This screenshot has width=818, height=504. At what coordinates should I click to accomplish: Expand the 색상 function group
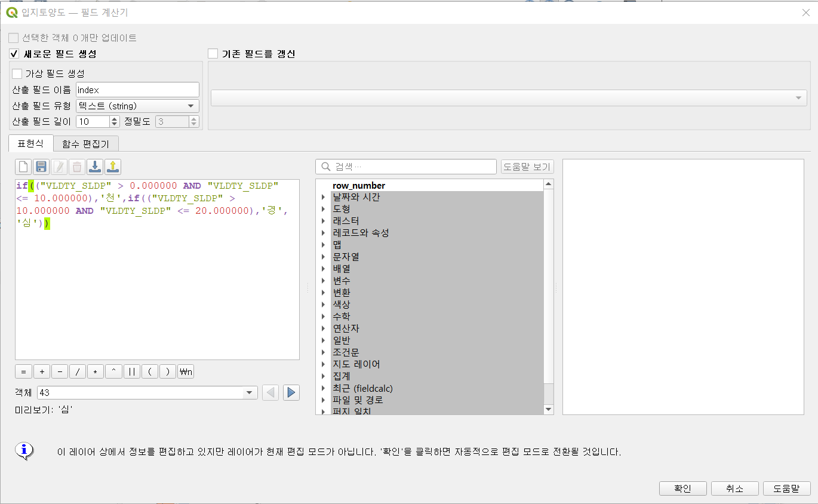point(324,305)
